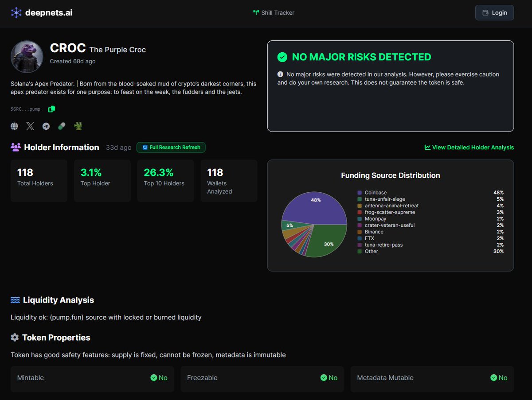Select the Wallets Analyzed card
Viewport: 532px width, 400px height.
pyautogui.click(x=229, y=181)
